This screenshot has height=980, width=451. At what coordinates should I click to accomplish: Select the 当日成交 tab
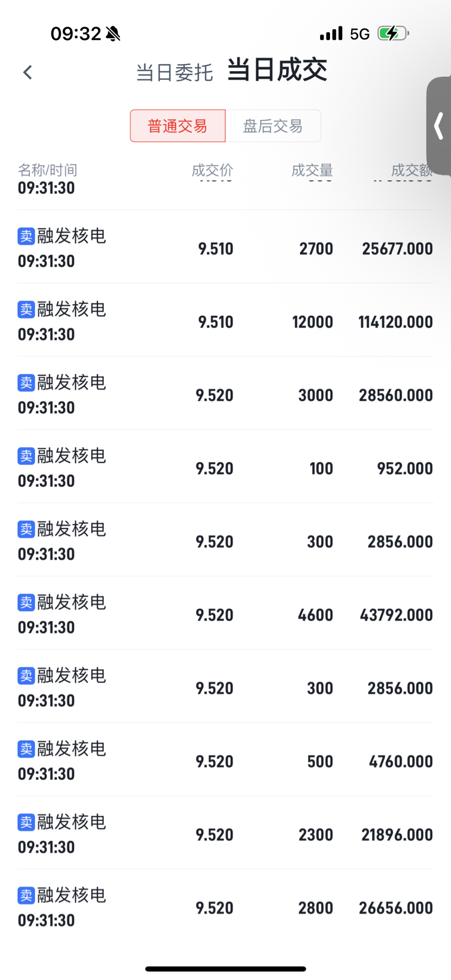(277, 70)
